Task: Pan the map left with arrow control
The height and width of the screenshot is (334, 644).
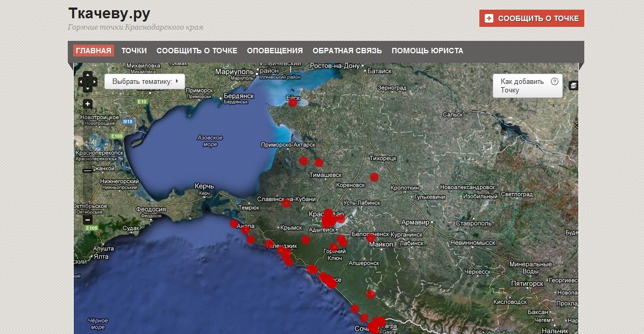Action: [x=81, y=82]
